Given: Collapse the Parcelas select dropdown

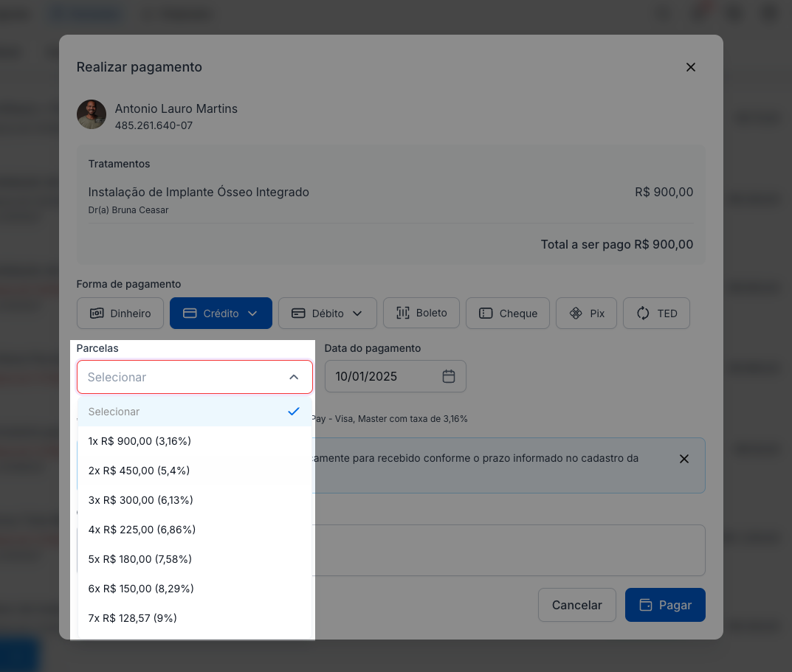Looking at the screenshot, I should [x=294, y=377].
